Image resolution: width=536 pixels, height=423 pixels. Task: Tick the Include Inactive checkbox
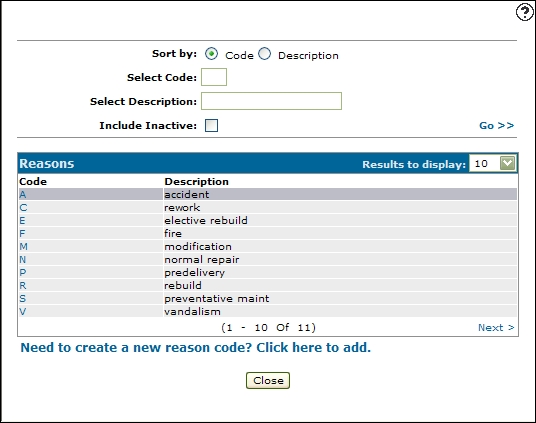pyautogui.click(x=211, y=125)
